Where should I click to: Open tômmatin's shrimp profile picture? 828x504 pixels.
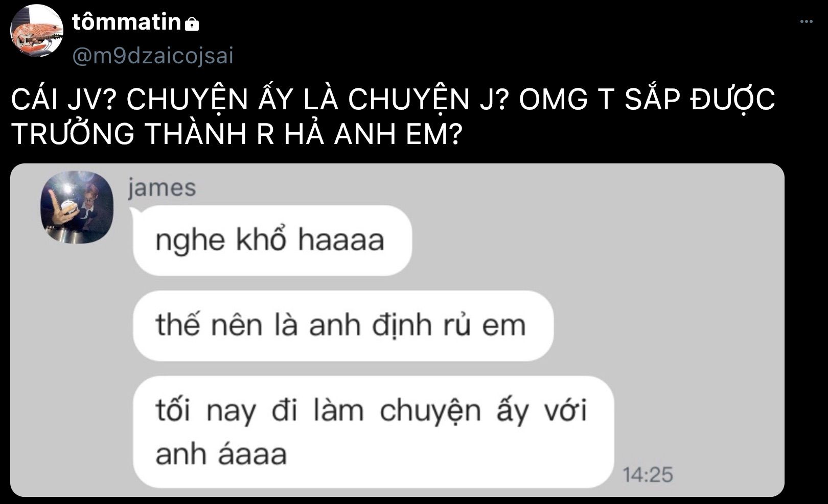[37, 32]
